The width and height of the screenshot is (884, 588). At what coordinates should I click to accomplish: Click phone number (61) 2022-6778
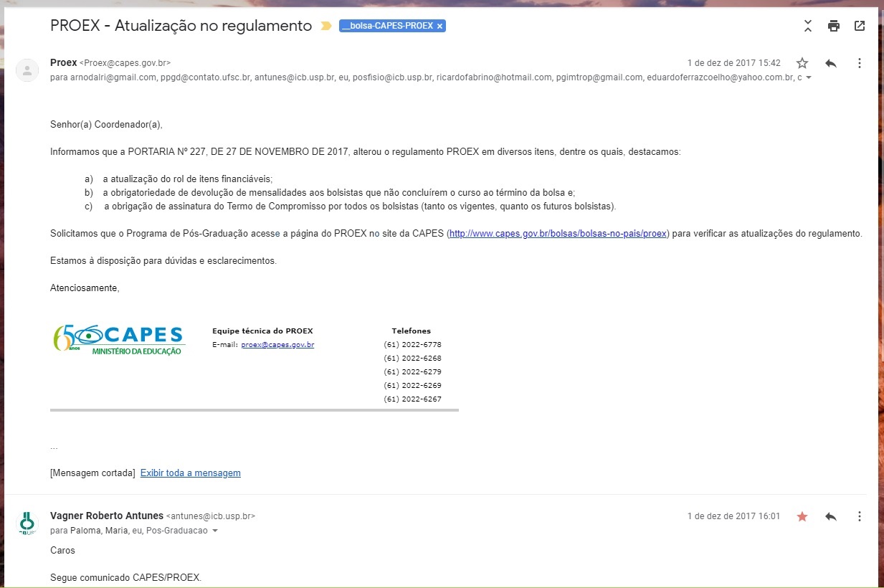tap(413, 345)
